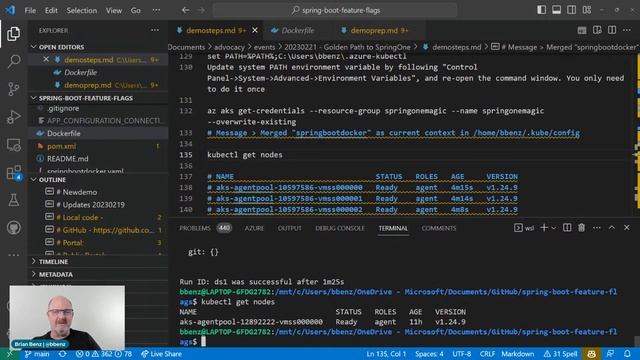Switch to the Debug Console tab
The image size is (640, 360).
pos(340,228)
